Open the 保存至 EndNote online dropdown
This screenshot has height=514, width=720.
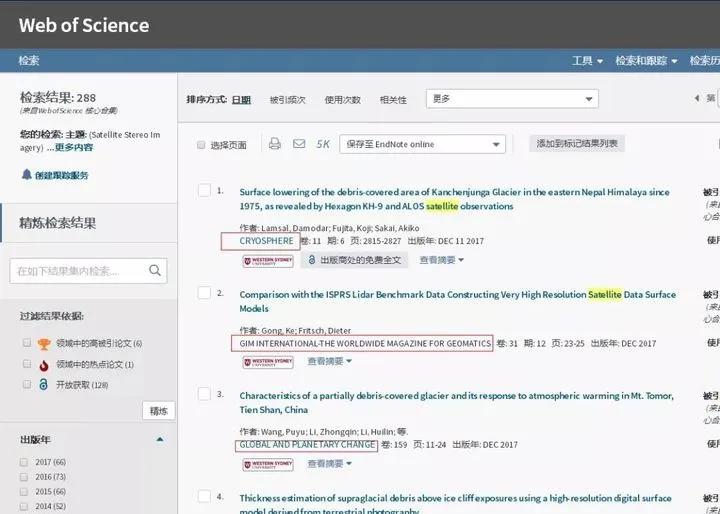click(x=422, y=144)
